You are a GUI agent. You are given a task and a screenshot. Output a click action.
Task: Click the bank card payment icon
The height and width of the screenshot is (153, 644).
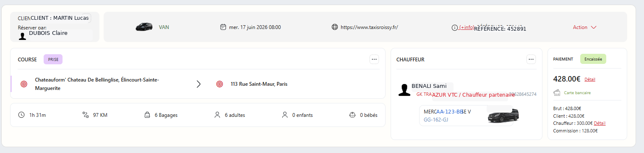click(557, 92)
